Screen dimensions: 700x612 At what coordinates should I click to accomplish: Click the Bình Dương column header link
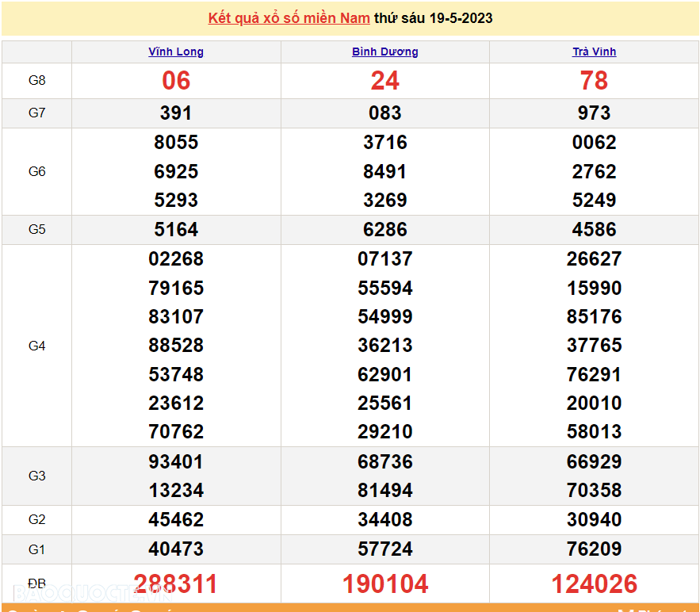(x=385, y=52)
